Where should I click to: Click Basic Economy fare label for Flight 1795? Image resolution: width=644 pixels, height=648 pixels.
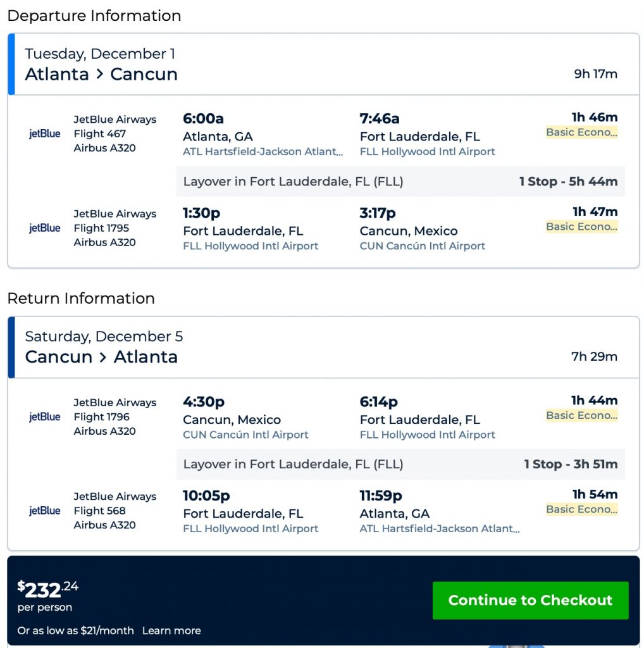tap(581, 227)
